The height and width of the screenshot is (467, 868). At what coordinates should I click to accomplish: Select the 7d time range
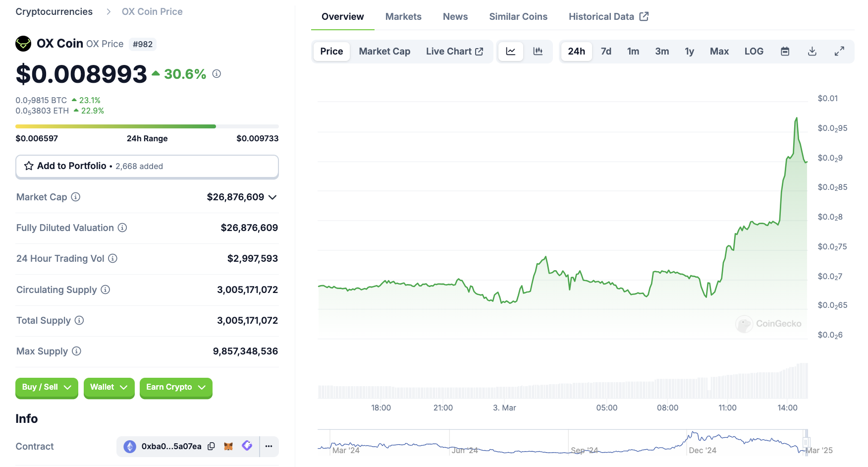pos(606,52)
